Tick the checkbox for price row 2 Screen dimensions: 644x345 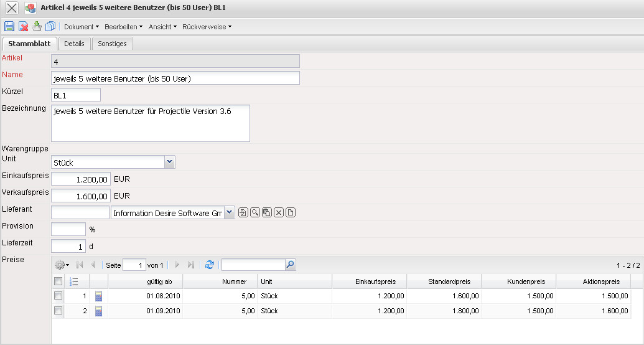point(58,310)
